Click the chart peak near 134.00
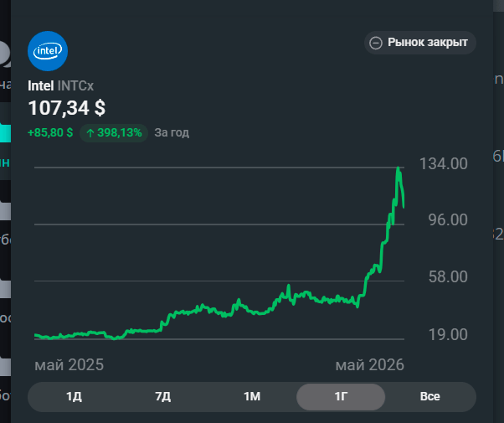 [398, 168]
